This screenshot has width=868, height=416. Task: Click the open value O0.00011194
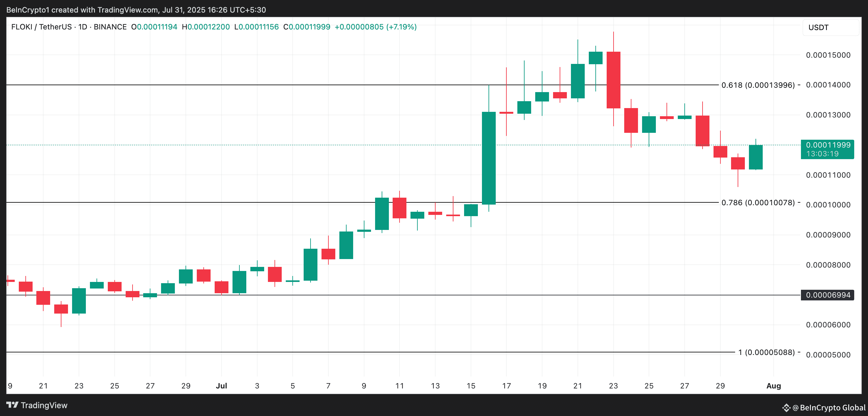pos(154,27)
